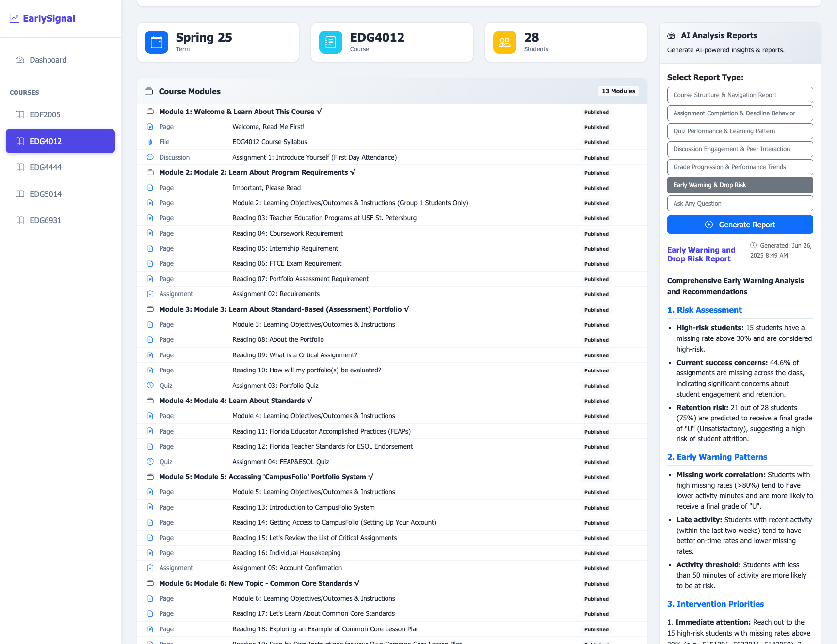Image resolution: width=837 pixels, height=644 pixels.
Task: Click the teal EDG4012 course icon
Action: click(x=330, y=42)
